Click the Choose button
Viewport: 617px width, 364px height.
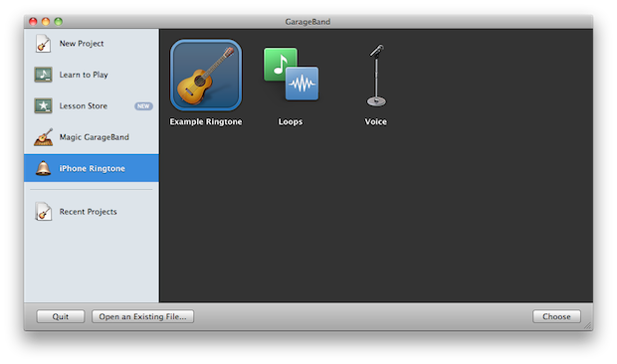pyautogui.click(x=557, y=316)
